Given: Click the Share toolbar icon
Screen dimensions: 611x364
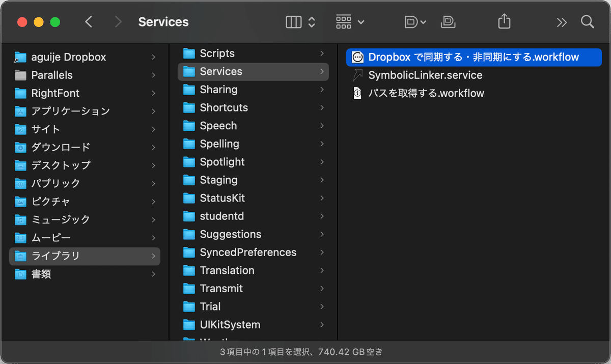Looking at the screenshot, I should point(504,22).
